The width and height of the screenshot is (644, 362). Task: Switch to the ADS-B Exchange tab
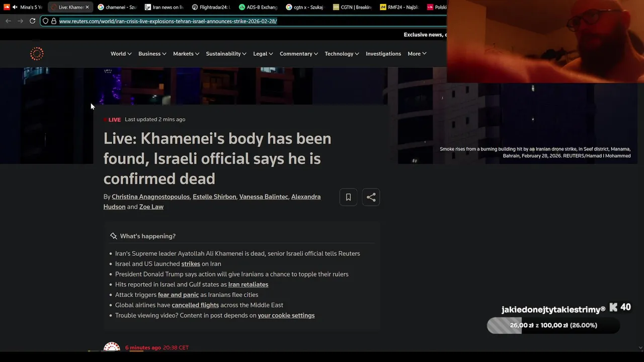[258, 7]
